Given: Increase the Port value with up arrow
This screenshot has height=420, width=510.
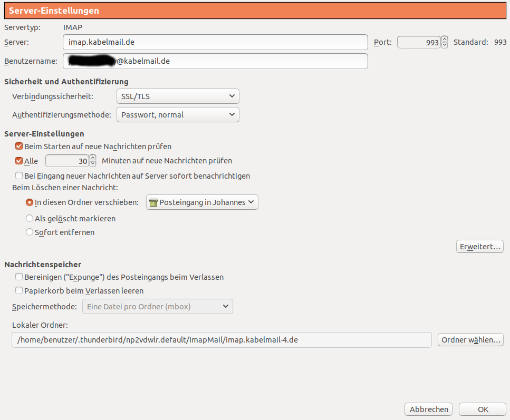Looking at the screenshot, I should pos(444,39).
